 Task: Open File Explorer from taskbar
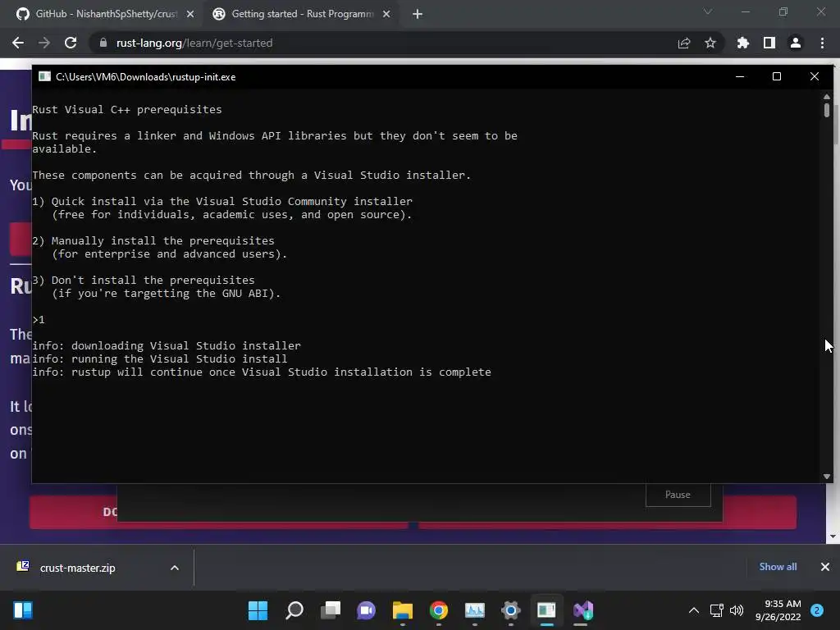(402, 610)
